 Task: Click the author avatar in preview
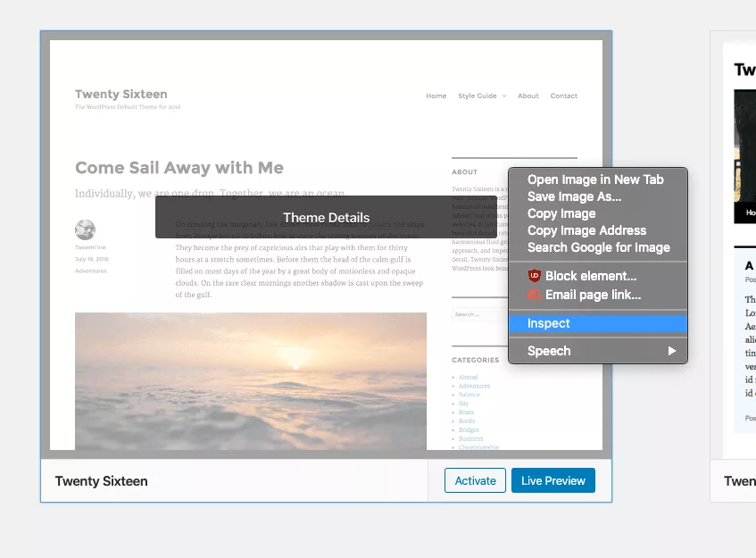85,229
